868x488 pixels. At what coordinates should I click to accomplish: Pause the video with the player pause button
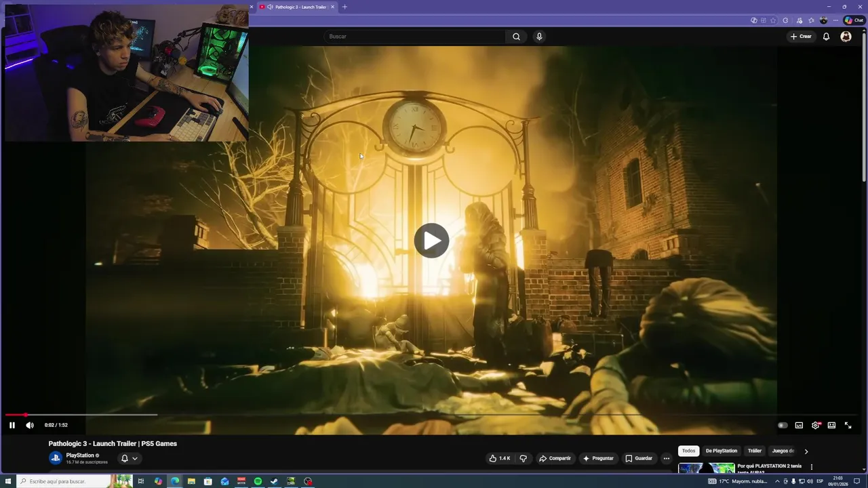coord(12,425)
